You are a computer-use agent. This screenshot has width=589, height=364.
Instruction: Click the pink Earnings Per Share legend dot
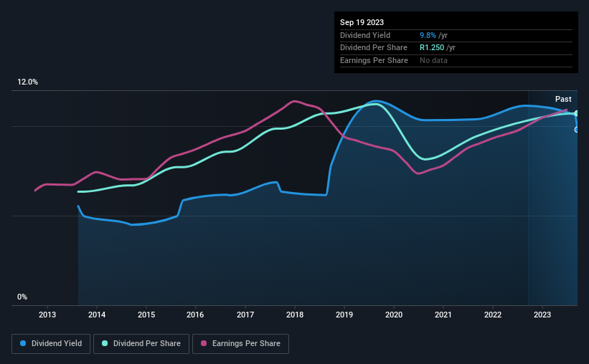pyautogui.click(x=204, y=343)
